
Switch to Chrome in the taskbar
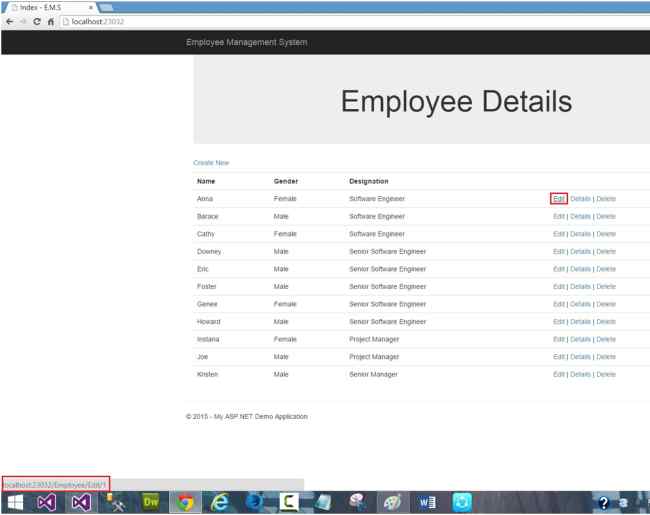point(185,503)
